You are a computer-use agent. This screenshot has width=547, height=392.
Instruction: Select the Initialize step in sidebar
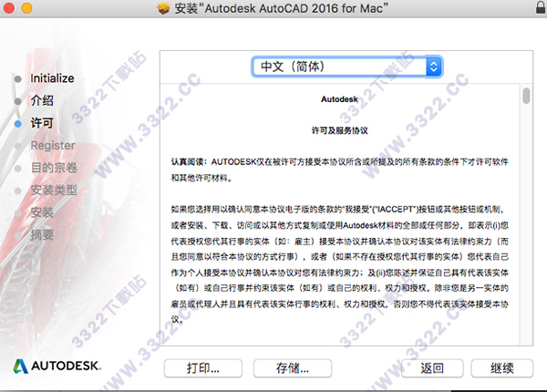[x=52, y=78]
